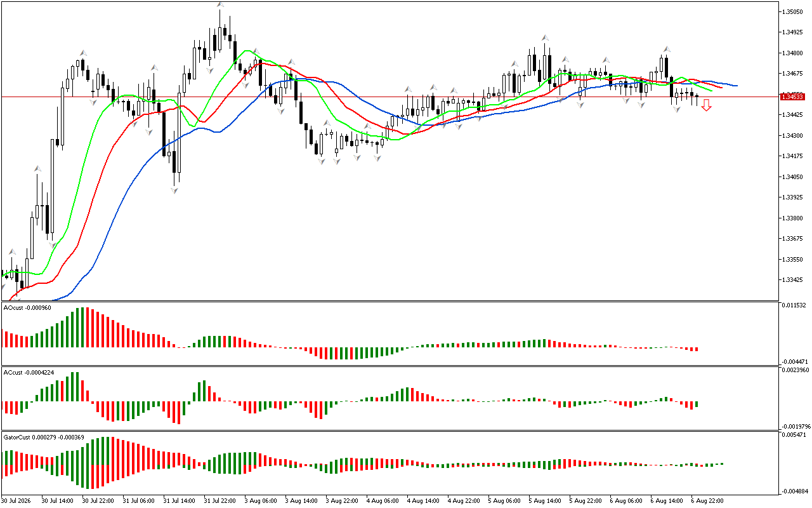The height and width of the screenshot is (508, 812).
Task: Select the ACcust indicator label
Action: click(29, 373)
